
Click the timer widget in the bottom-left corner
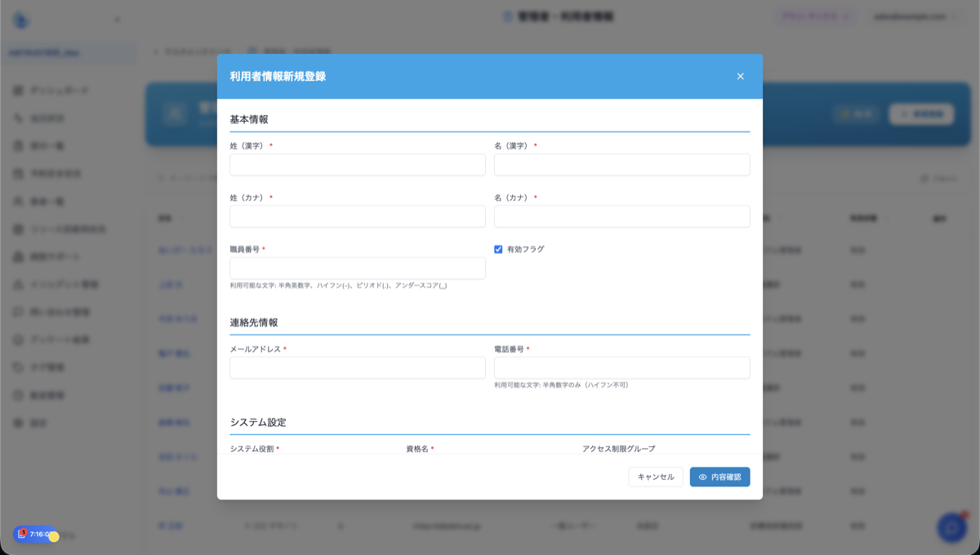[x=33, y=534]
